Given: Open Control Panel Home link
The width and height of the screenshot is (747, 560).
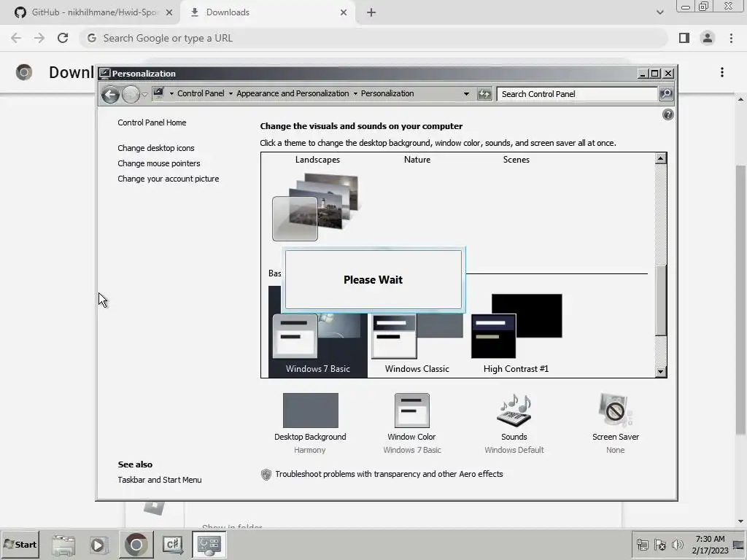Looking at the screenshot, I should 152,122.
